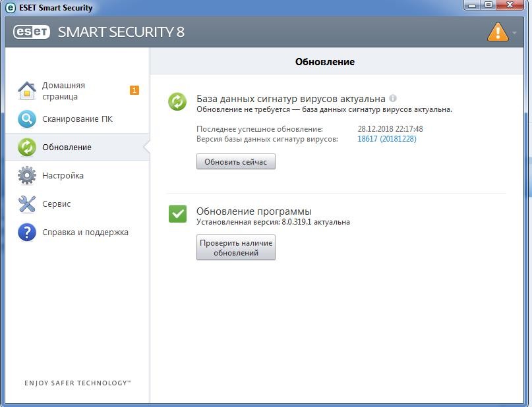Click the large green virus database status icon
The height and width of the screenshot is (407, 532).
(x=177, y=101)
